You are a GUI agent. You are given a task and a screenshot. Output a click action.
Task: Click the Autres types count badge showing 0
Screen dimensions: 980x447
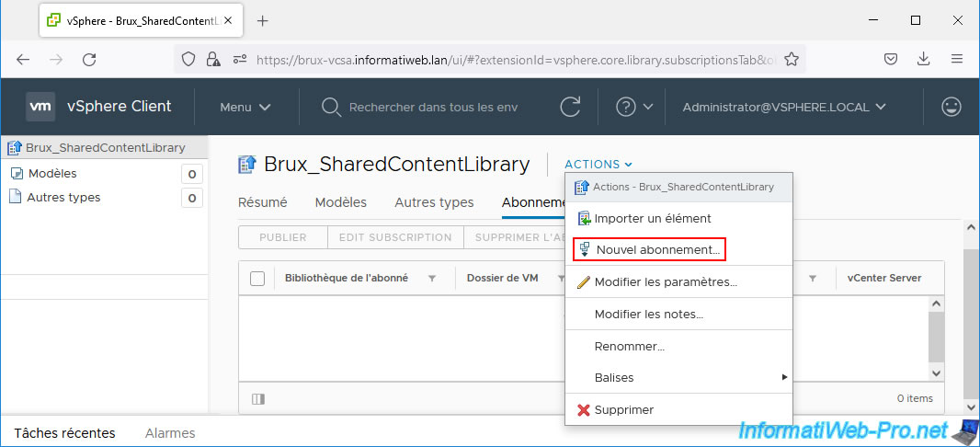[192, 198]
